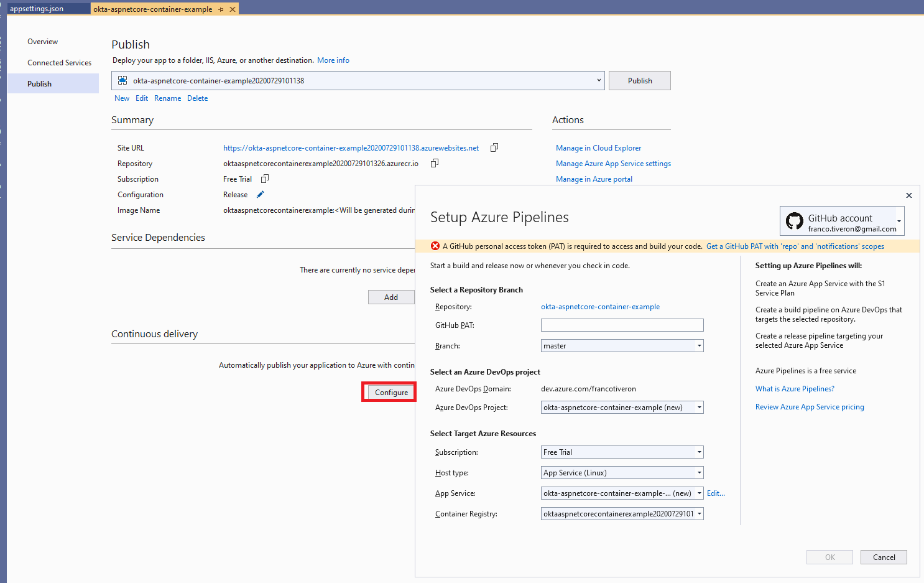Close the okta-aspnetcore-container-example document tab

233,9
